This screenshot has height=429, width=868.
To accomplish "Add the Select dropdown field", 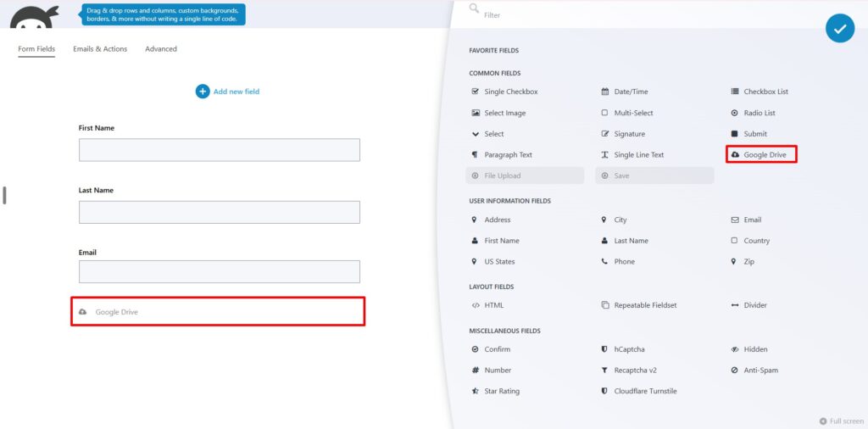I will (x=487, y=134).
